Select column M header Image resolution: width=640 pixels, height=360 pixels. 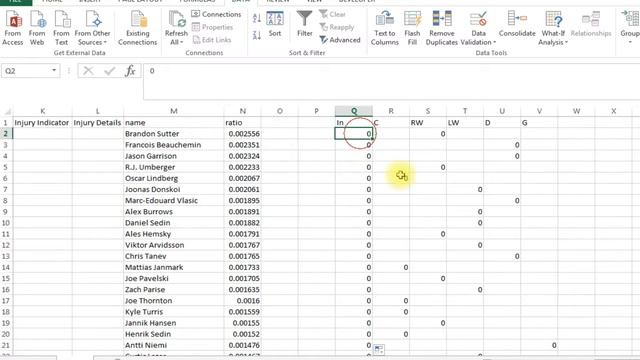(173, 111)
